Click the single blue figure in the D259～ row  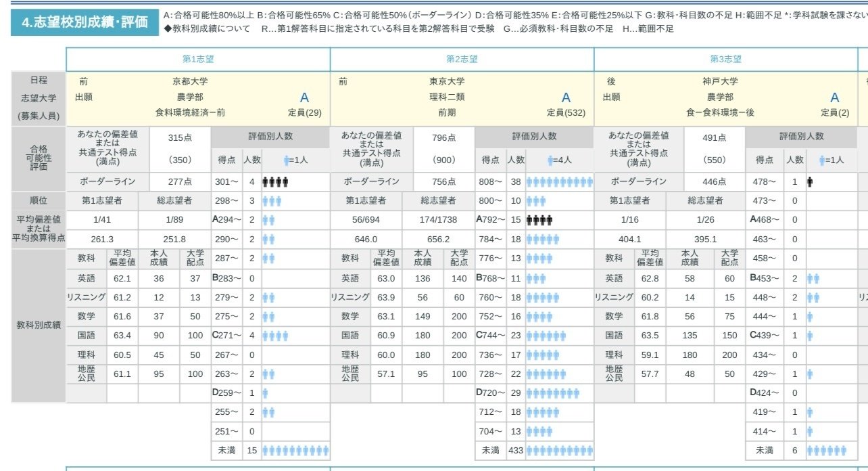(x=266, y=393)
